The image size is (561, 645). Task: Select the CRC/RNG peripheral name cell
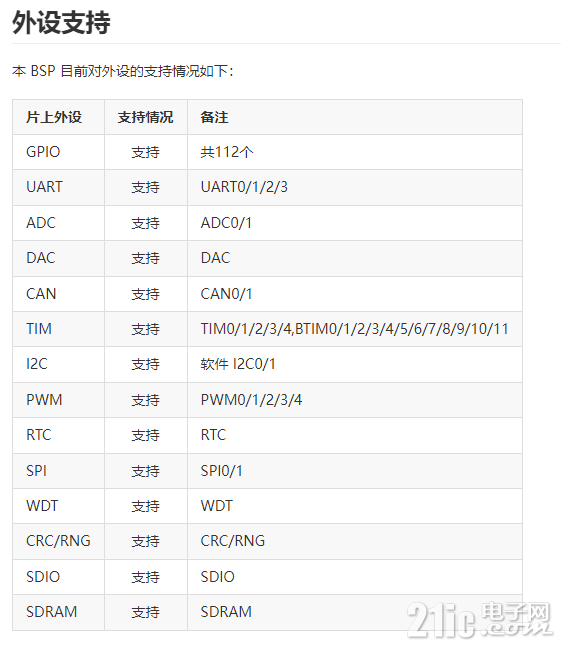(x=58, y=541)
